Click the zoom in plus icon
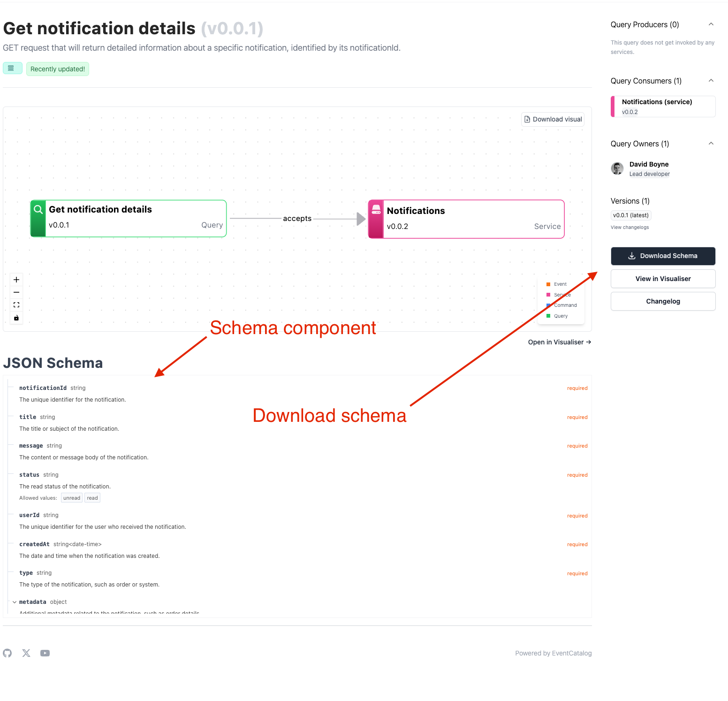The height and width of the screenshot is (701, 728). pyautogui.click(x=16, y=280)
